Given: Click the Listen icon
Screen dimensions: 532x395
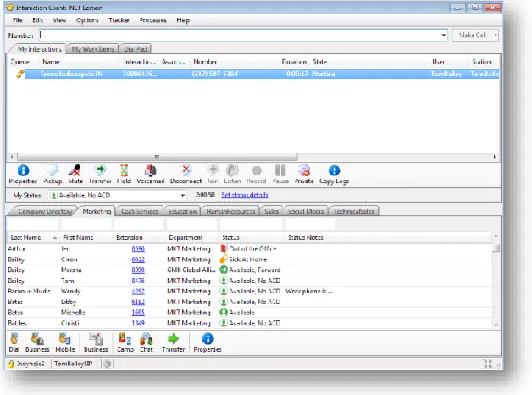Looking at the screenshot, I should pos(232,174).
